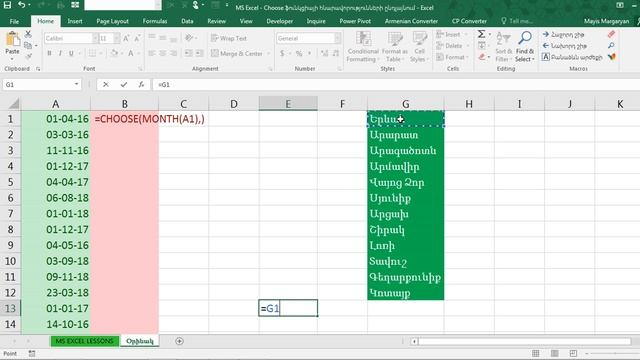Open the File tab

click(x=14, y=21)
